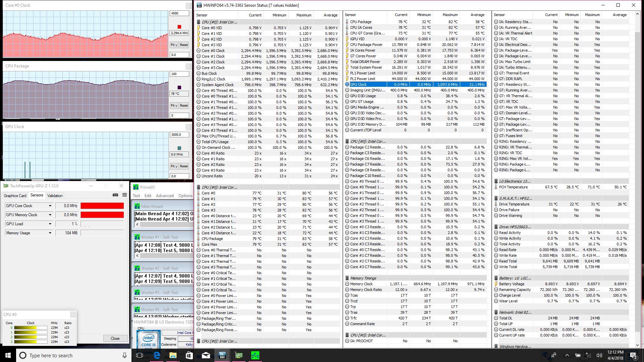Viewport: 644px width, 362px height.
Task: Click Reset in GPU Clock graph
Action: tap(184, 166)
